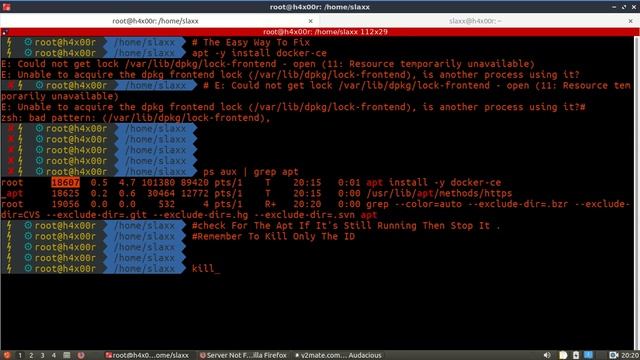Click the battery icon in system tray

[x=576, y=355]
